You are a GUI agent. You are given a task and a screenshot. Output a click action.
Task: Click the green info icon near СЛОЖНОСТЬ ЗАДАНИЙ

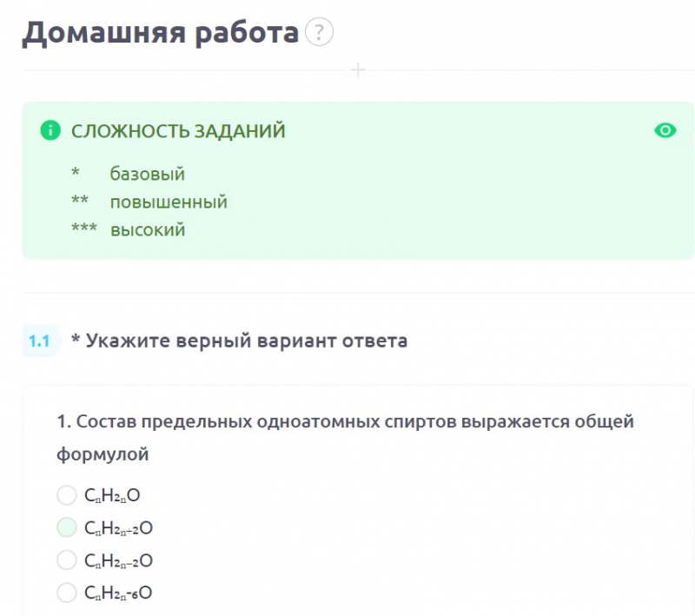pos(50,130)
